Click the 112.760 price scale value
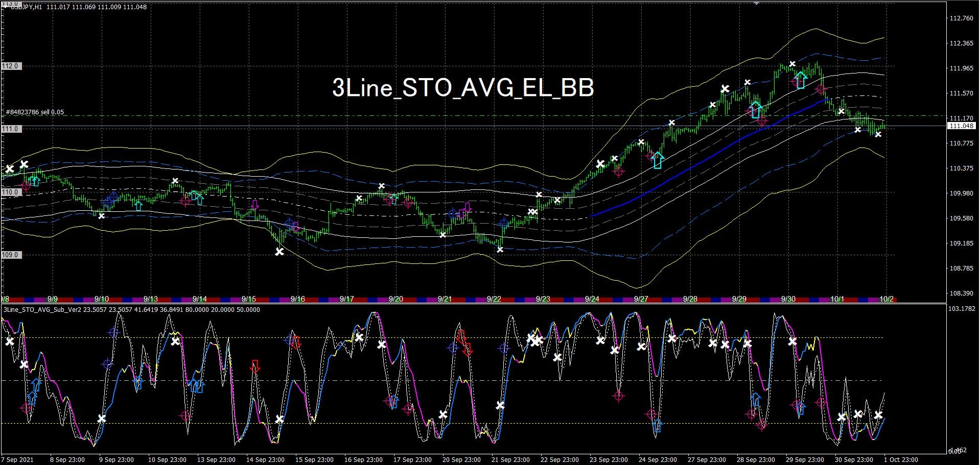 click(961, 18)
